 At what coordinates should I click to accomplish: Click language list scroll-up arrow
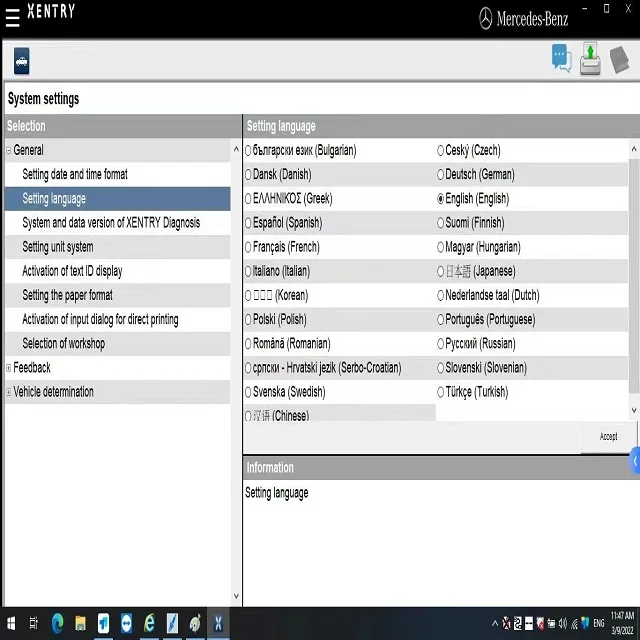[x=634, y=149]
